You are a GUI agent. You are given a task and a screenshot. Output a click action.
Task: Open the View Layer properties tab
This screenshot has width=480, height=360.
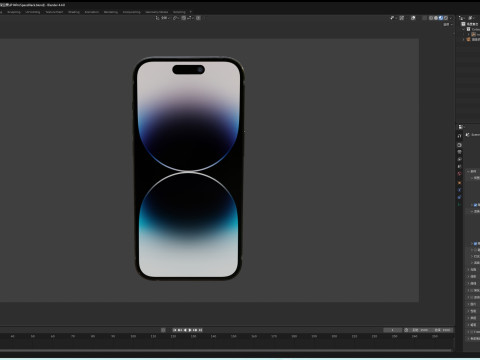tap(459, 159)
